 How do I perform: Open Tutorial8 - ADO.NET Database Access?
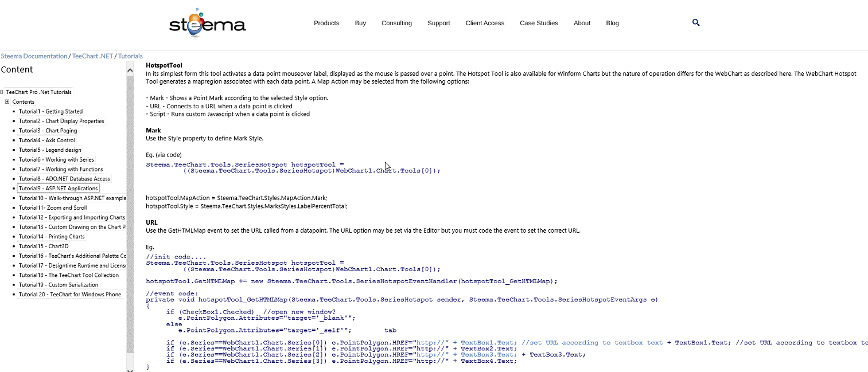(64, 179)
